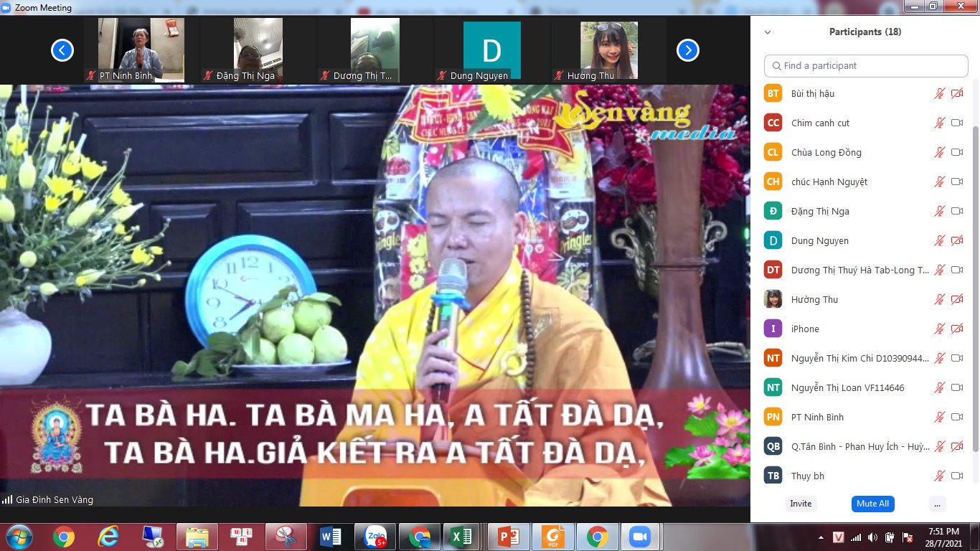This screenshot has width=980, height=551.
Task: Click the disabled camera icon for Bùi thị hậu
Action: [x=957, y=93]
